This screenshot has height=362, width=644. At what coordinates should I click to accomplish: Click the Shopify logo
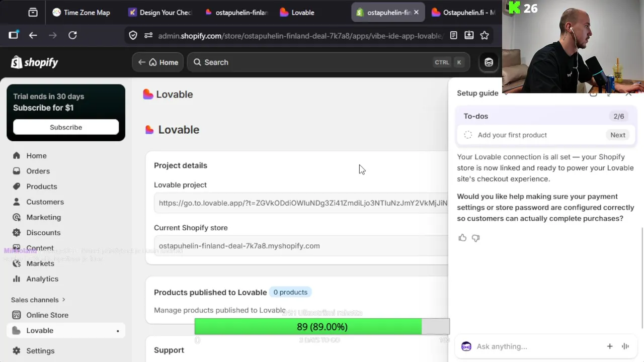[x=35, y=62]
